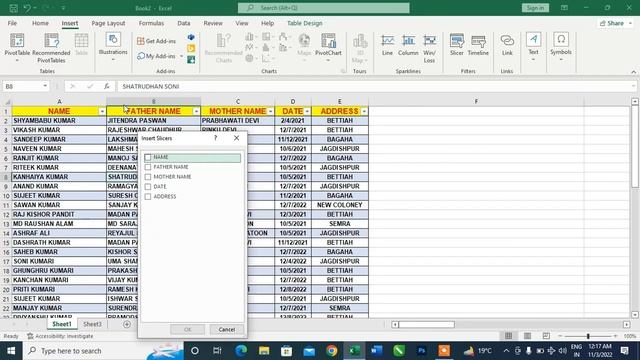Open My Add-ins
The height and width of the screenshot is (360, 640).
click(x=160, y=56)
